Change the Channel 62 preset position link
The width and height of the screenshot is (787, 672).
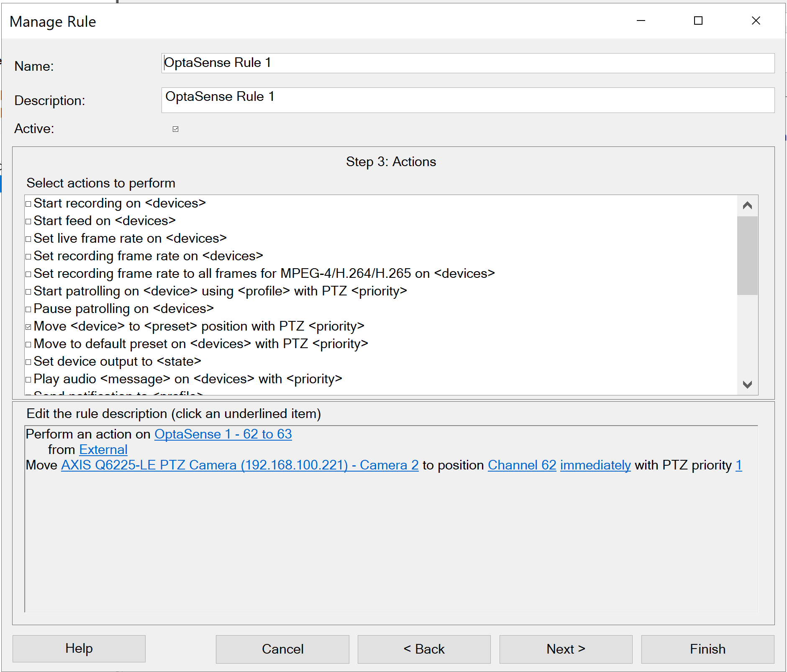(x=522, y=465)
